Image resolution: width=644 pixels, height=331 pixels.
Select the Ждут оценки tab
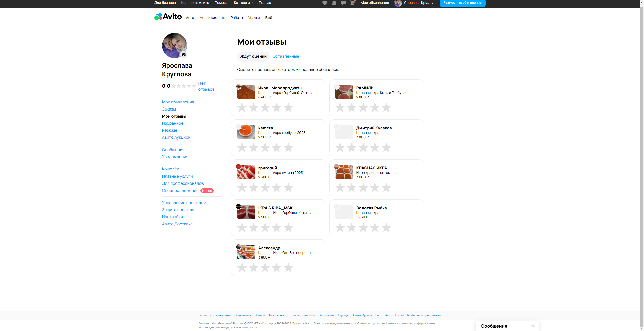(x=253, y=56)
